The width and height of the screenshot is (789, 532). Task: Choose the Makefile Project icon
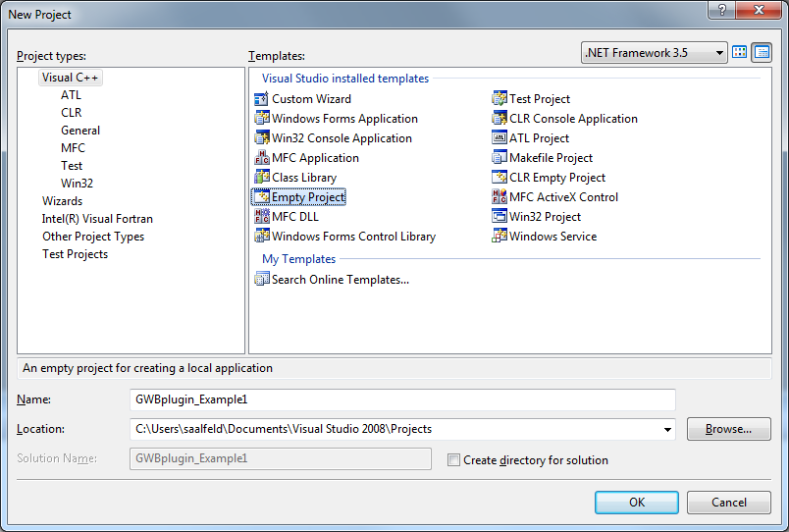pyautogui.click(x=500, y=157)
